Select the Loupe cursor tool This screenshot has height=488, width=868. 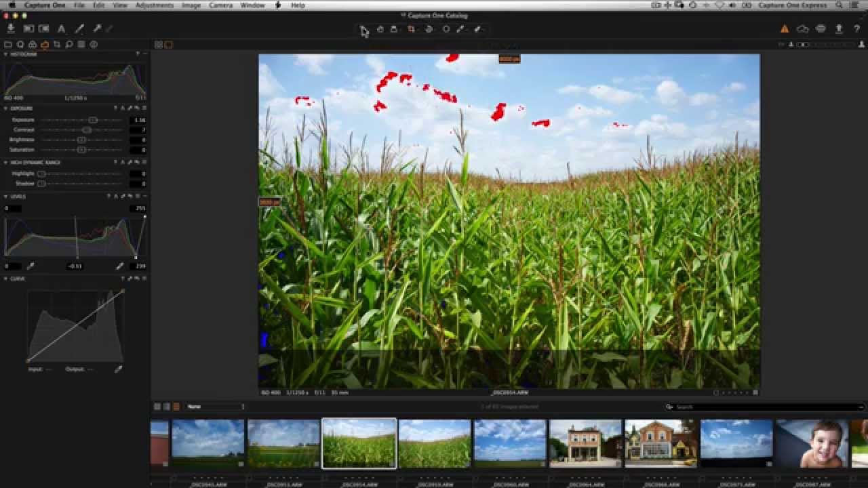pyautogui.click(x=394, y=29)
